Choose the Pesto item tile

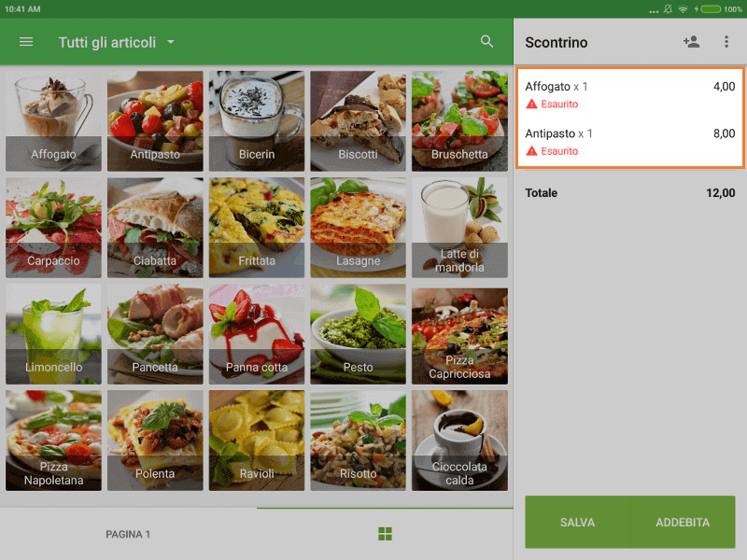tap(358, 334)
